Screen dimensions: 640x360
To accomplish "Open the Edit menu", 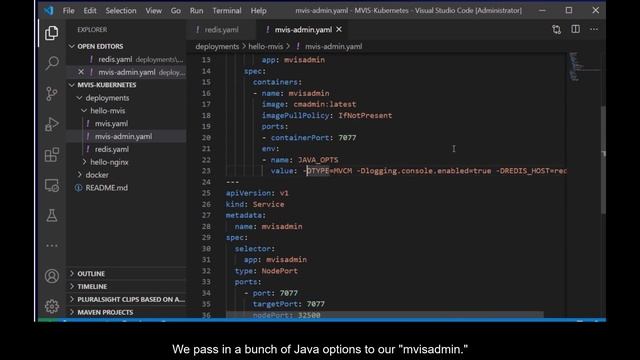I will (x=90, y=11).
